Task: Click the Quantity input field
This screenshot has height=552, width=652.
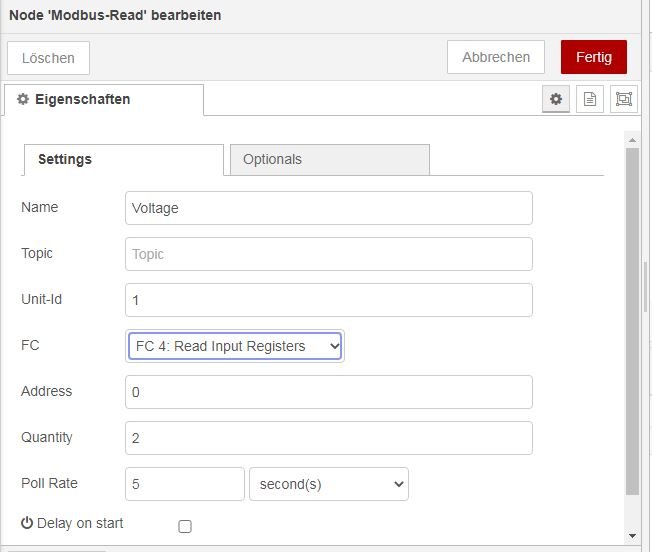Action: (328, 438)
